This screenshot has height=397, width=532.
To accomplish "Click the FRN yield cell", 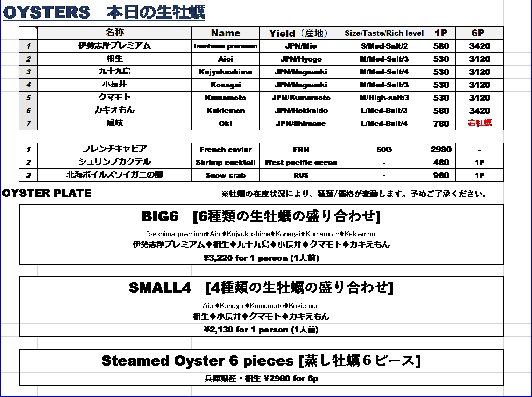I will pos(301,149).
